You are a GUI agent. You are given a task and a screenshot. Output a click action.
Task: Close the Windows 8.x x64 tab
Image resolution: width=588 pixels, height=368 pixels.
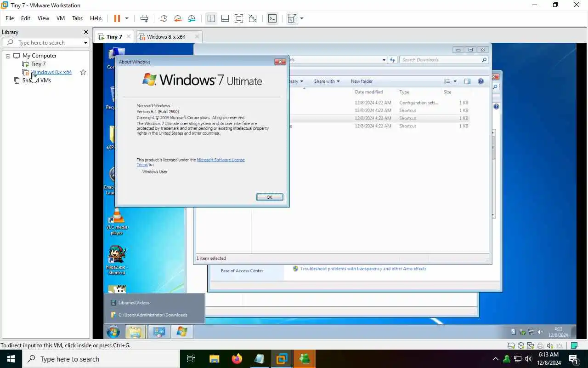[197, 37]
